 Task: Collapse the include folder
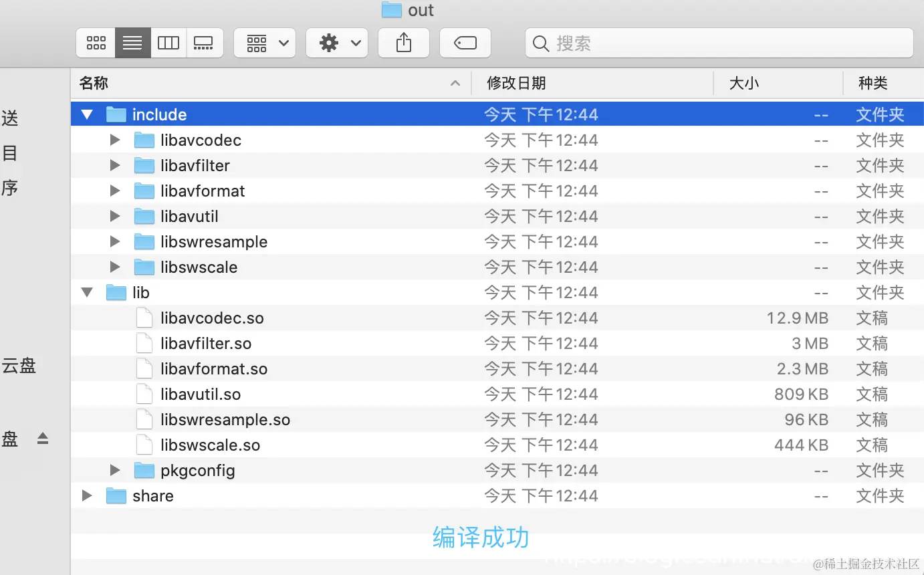coord(87,114)
